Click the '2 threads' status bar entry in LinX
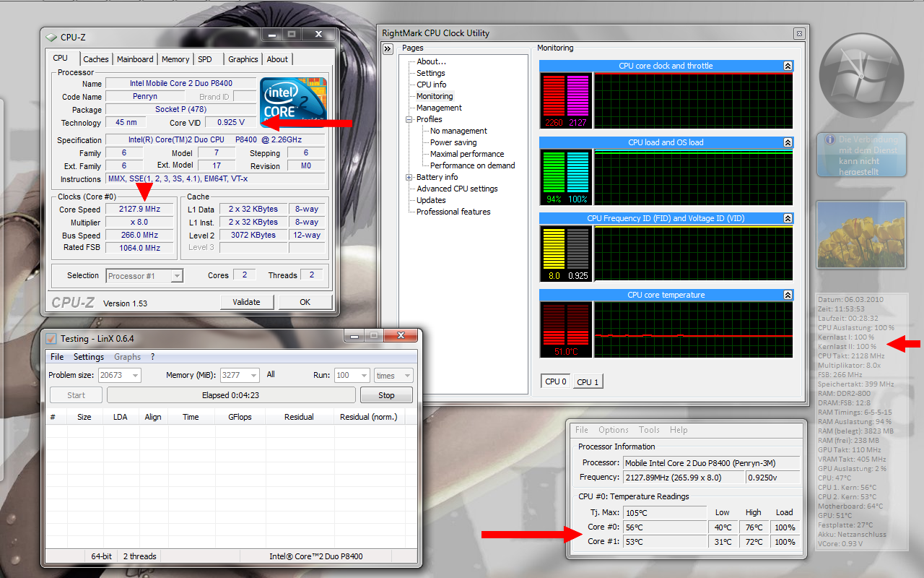Viewport: 924px width, 578px height. pos(139,556)
